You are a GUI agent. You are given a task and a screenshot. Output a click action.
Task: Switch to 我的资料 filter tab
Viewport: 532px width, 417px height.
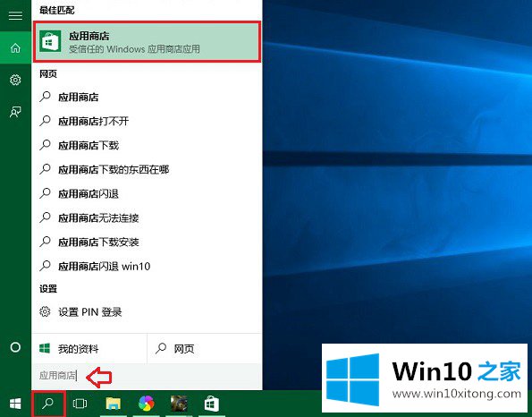click(x=89, y=348)
